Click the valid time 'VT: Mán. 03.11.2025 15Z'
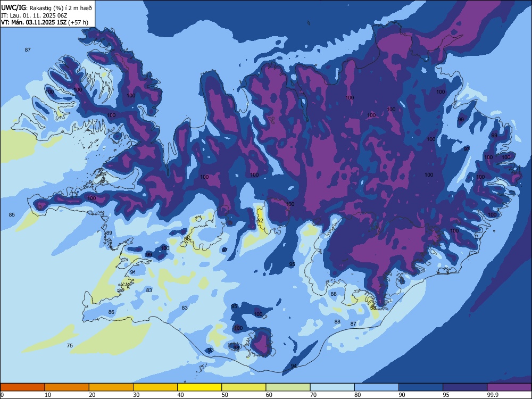This screenshot has height=399, width=532. click(x=34, y=22)
